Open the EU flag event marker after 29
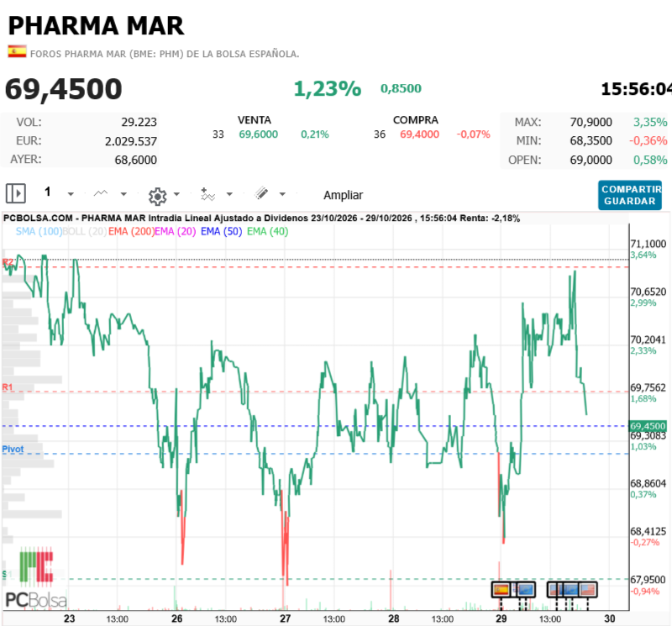Viewport: 672px width, 626px height. pyautogui.click(x=526, y=590)
